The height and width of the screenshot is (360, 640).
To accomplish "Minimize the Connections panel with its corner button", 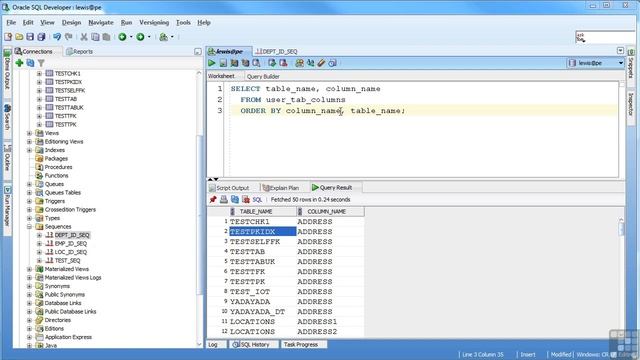I will 198,51.
